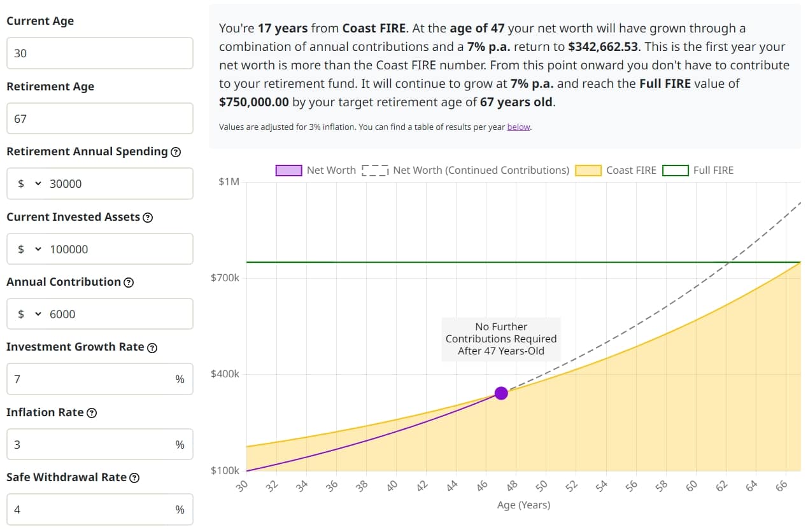Image resolution: width=808 pixels, height=532 pixels.
Task: Select the Retirement Age input field
Action: [100, 118]
